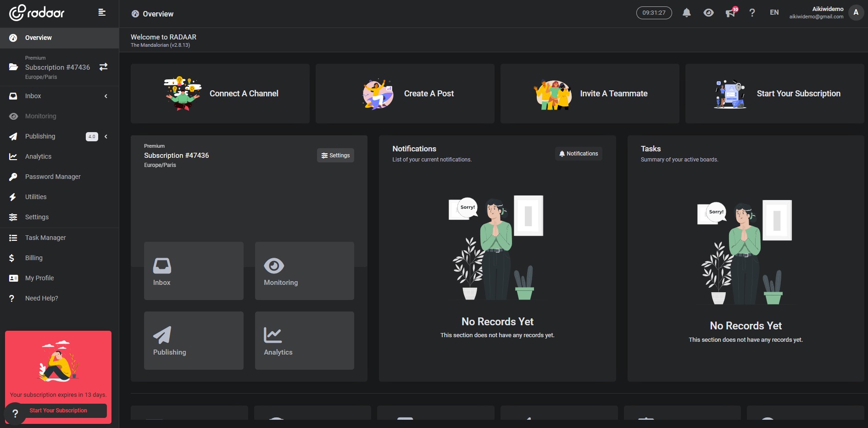Click the Utilities lightning bolt icon
The height and width of the screenshot is (428, 868).
tap(13, 197)
